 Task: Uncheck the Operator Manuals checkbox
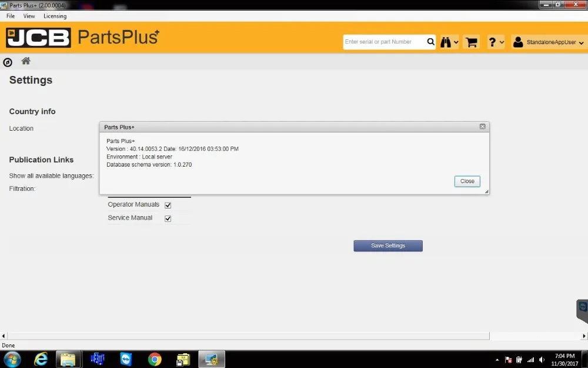click(168, 205)
